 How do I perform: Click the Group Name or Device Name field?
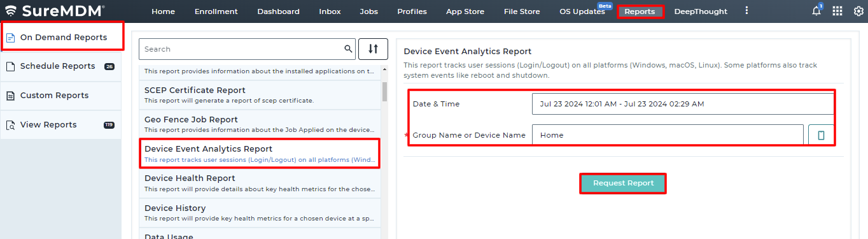(668, 135)
